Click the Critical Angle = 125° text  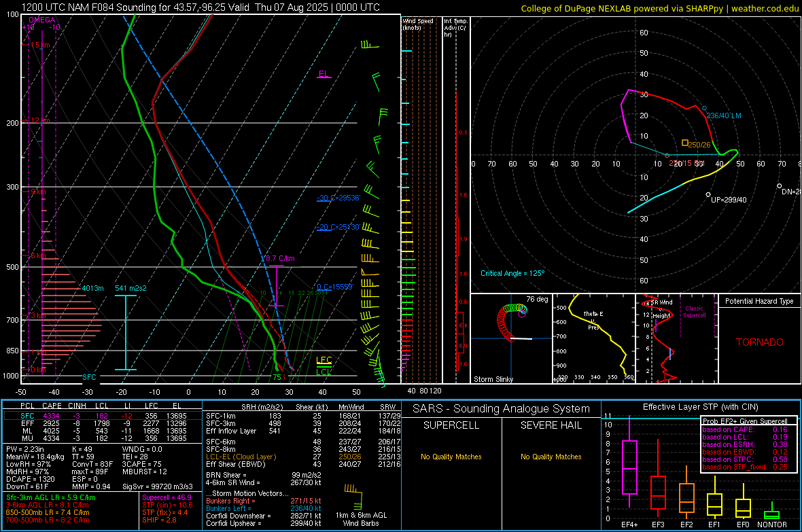(x=512, y=273)
